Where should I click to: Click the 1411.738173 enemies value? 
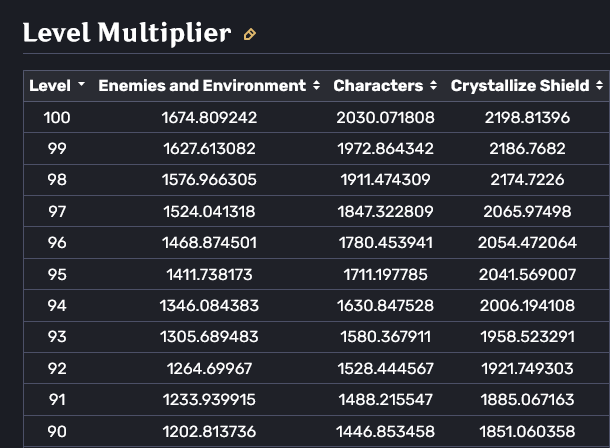(209, 274)
